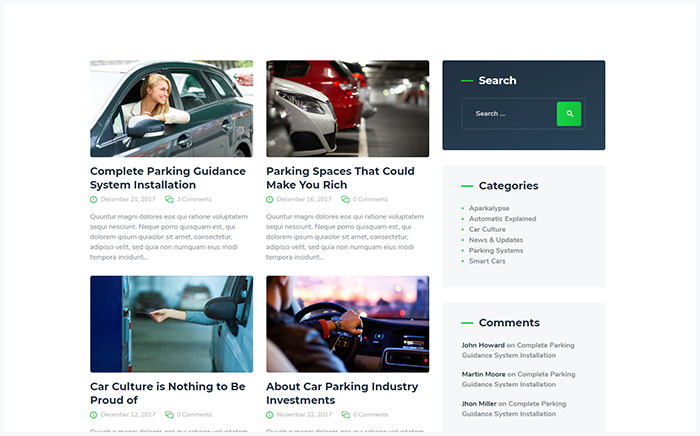Click the Comments widget heading

509,323
